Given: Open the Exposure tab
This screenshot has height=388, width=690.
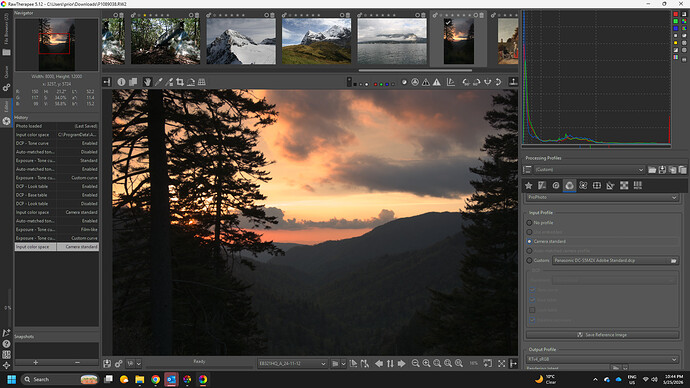Looking at the screenshot, I should tap(542, 186).
